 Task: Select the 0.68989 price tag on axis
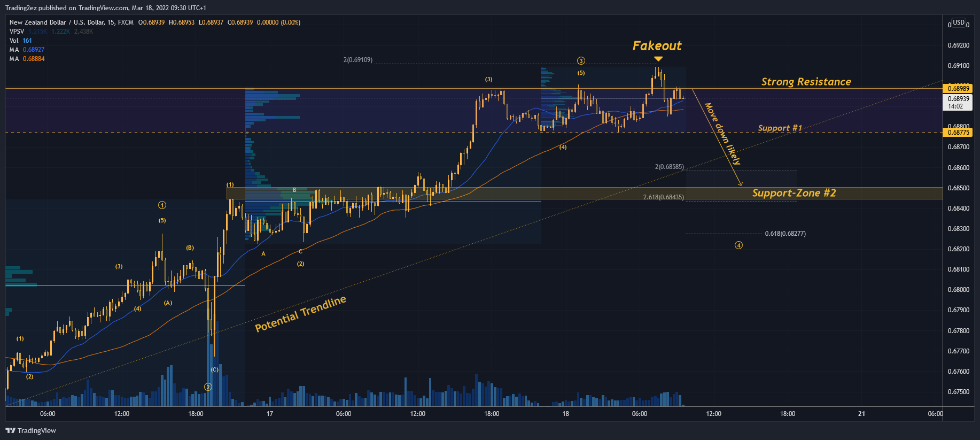pos(958,88)
